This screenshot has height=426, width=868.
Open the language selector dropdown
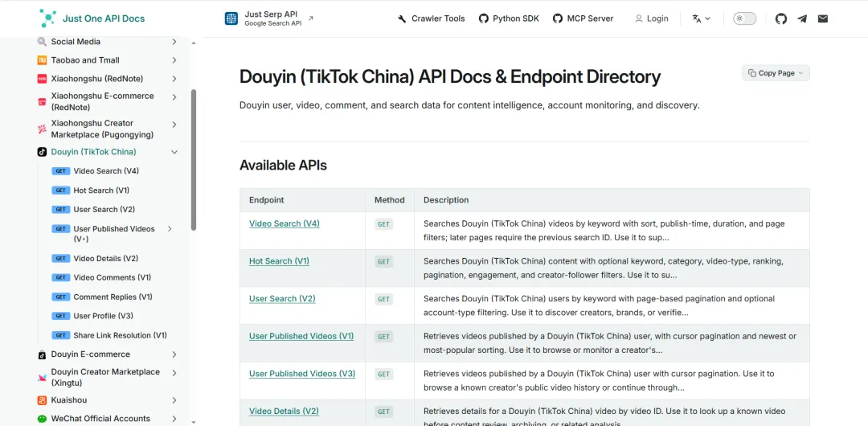(x=701, y=18)
